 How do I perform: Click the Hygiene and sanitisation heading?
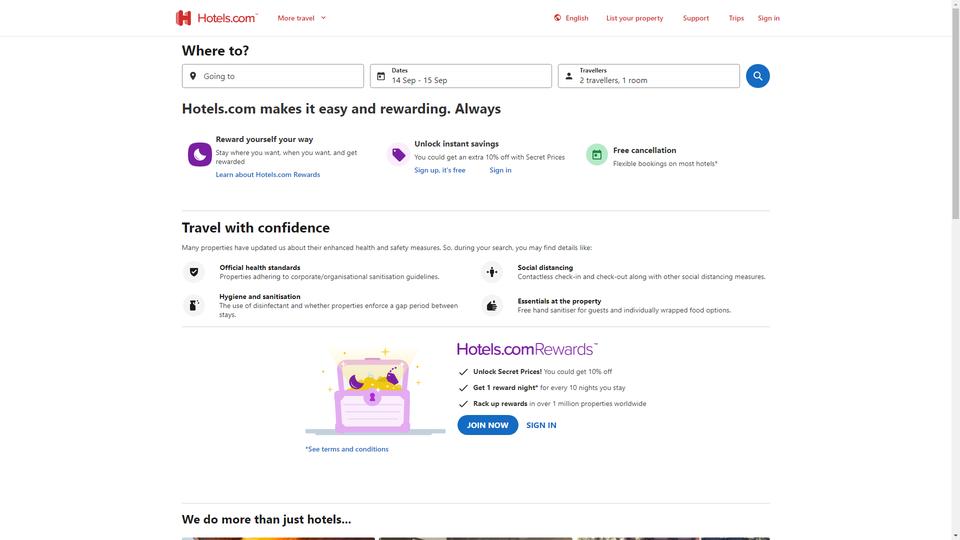260,296
